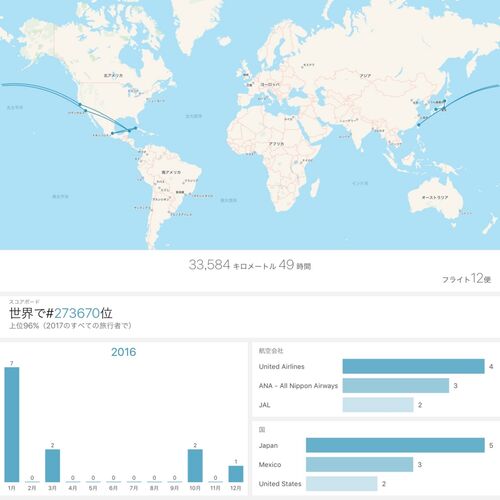
Task: Click the 上位96% traveler percentile text
Action: pyautogui.click(x=70, y=325)
